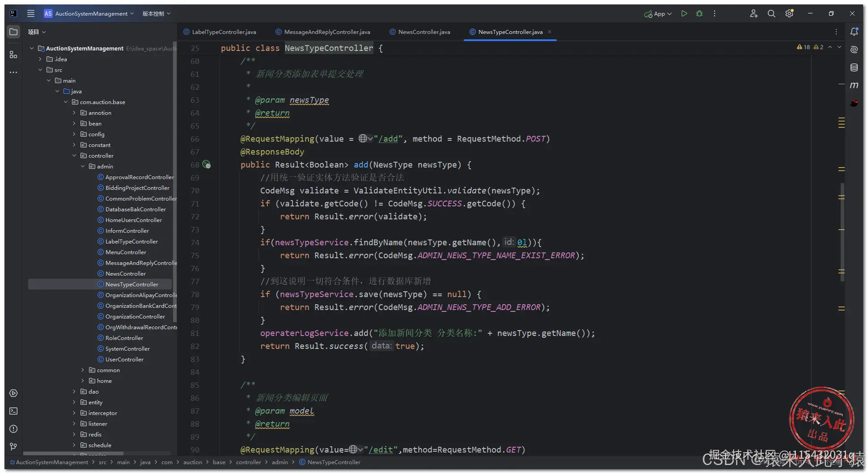Open the Project tool window folder icon
The image size is (868, 474).
click(x=13, y=32)
